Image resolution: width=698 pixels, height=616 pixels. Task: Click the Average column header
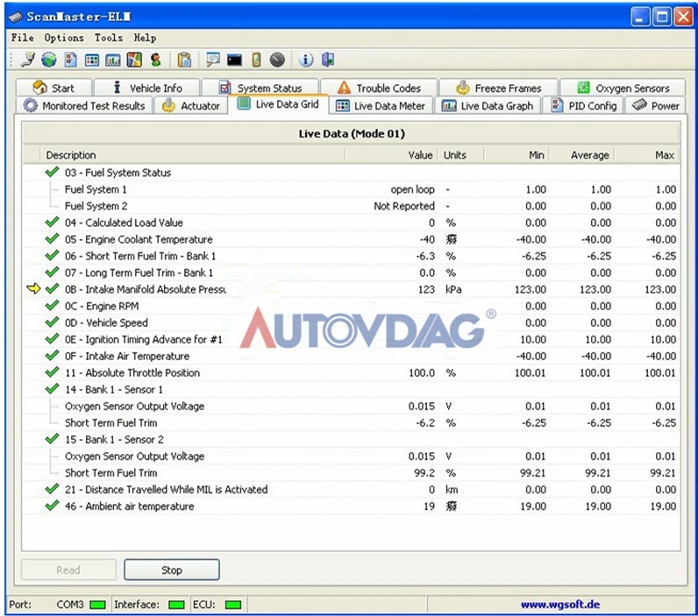[581, 155]
